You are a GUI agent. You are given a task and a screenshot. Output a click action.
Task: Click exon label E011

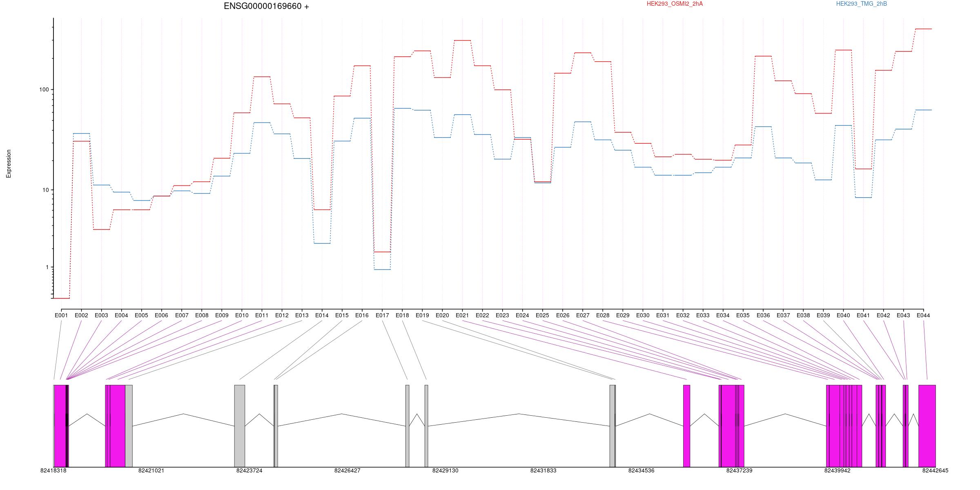[262, 315]
